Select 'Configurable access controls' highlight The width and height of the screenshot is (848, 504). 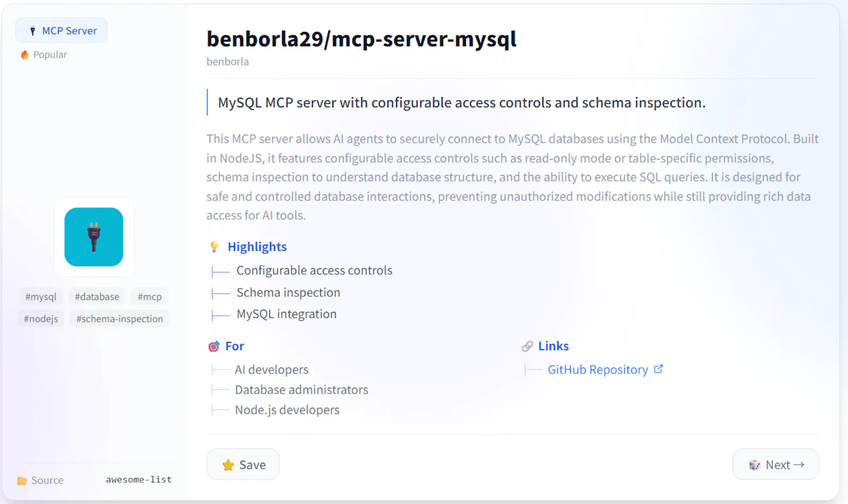click(314, 270)
